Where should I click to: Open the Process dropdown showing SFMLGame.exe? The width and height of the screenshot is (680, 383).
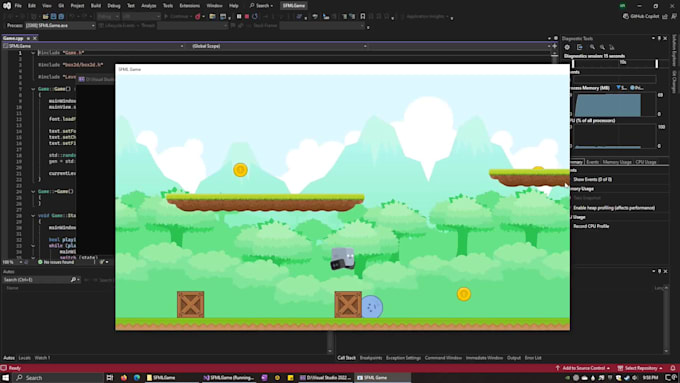pos(60,26)
